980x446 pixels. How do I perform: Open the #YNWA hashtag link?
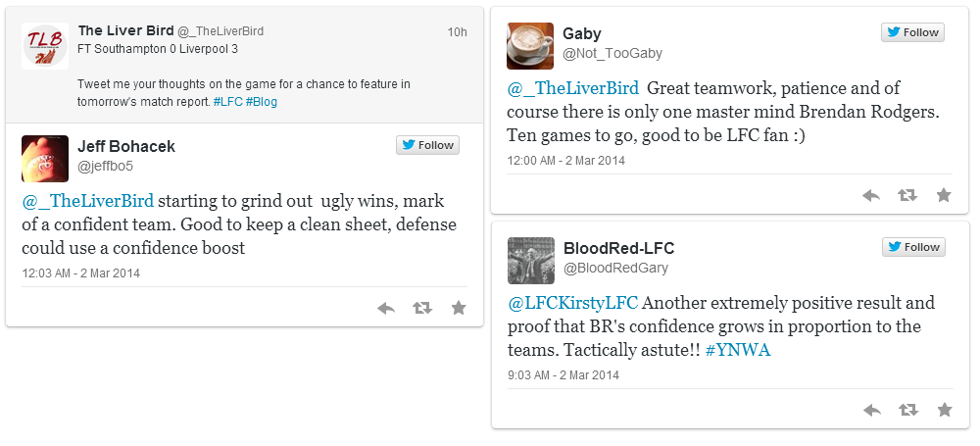[737, 350]
